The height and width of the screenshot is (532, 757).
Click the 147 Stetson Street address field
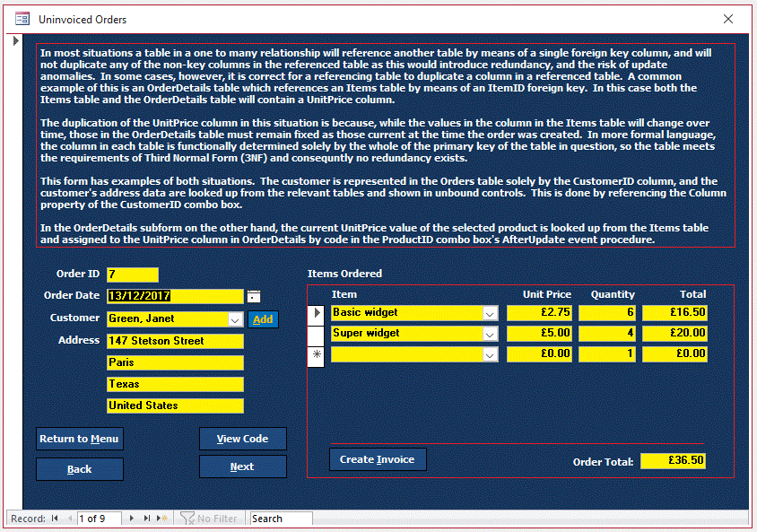[175, 341]
